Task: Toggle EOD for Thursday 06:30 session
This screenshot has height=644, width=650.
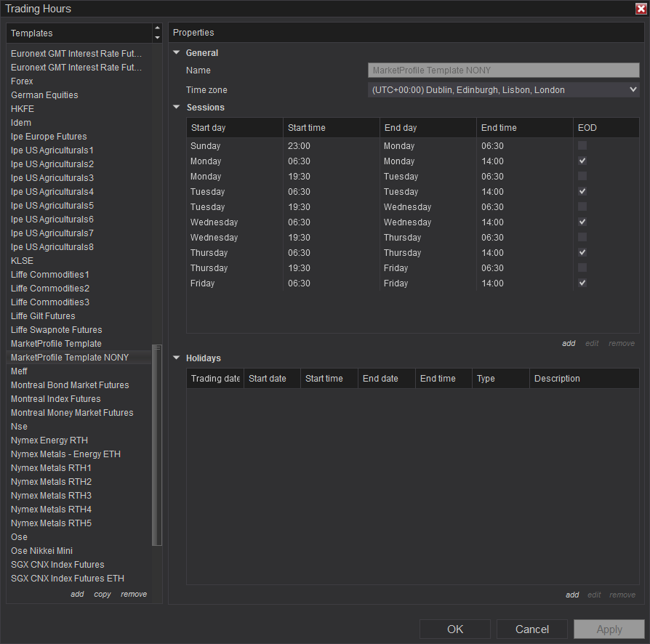Action: coord(582,252)
